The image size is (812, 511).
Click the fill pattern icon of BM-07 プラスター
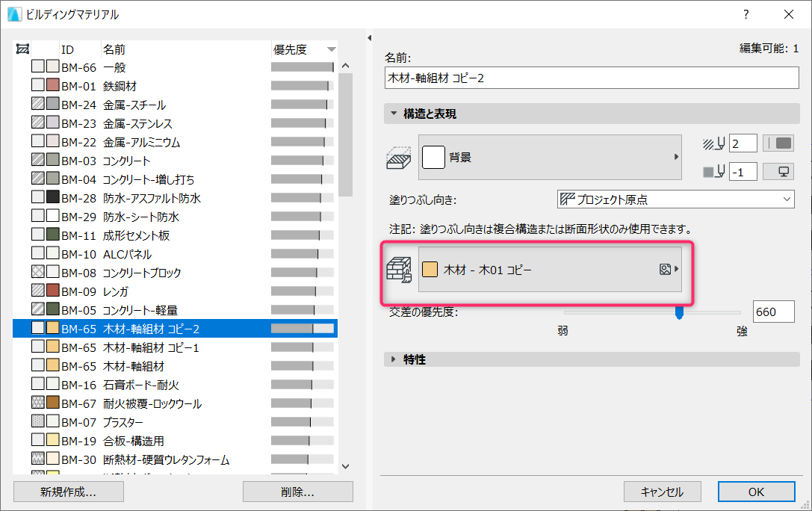[x=38, y=421]
